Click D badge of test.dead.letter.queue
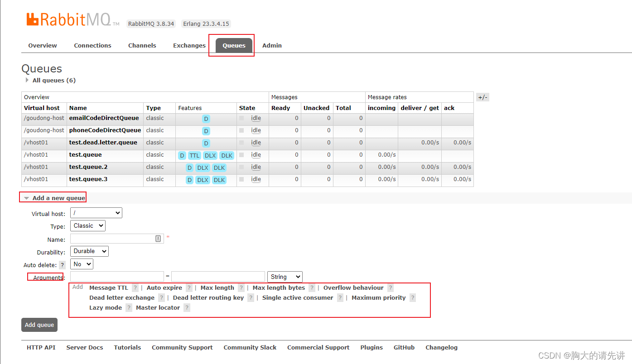Viewport: 632px width, 364px height. tap(206, 144)
